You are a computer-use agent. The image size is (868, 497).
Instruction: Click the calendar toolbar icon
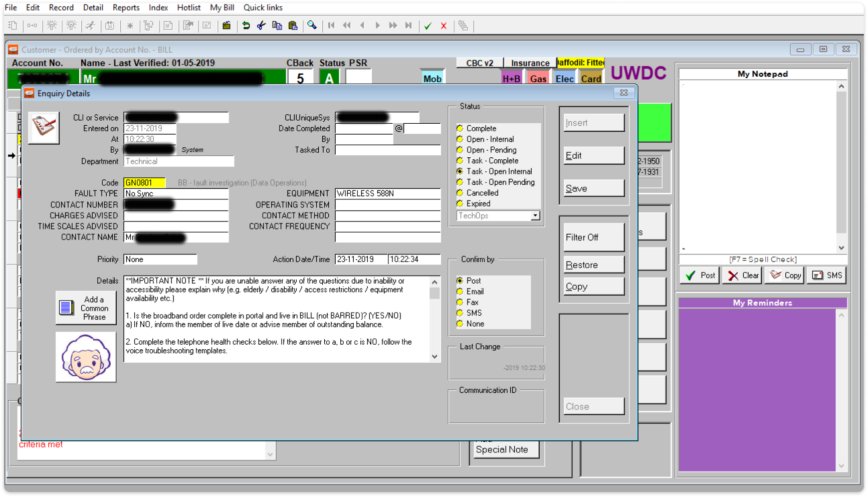pyautogui.click(x=110, y=26)
